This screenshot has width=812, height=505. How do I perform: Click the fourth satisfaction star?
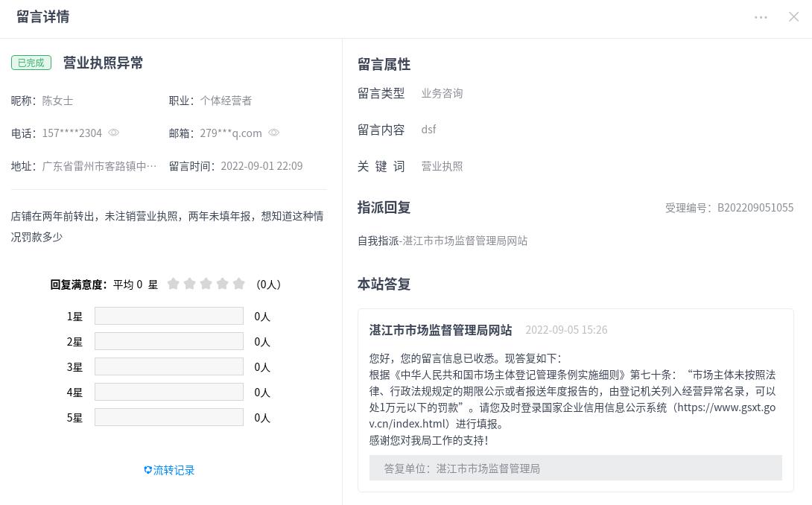[223, 284]
